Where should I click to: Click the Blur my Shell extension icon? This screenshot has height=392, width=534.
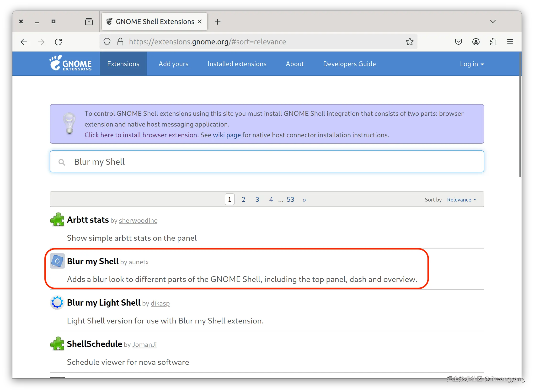point(57,261)
